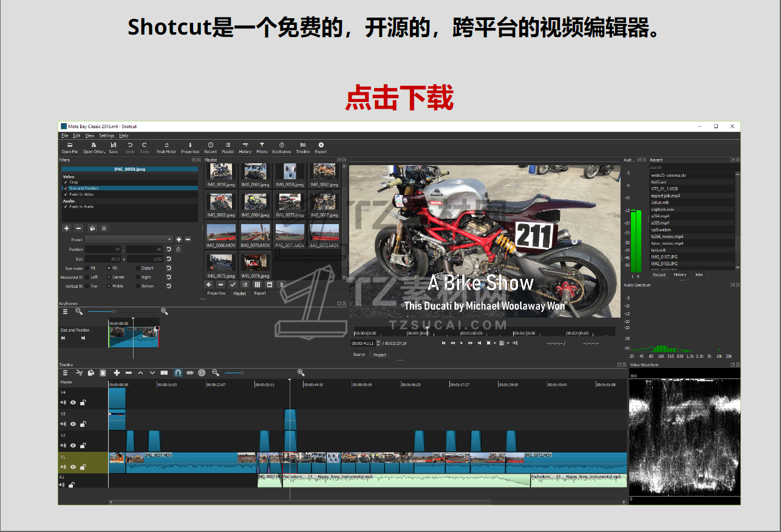Reset the Position parameter to default
781x532 pixels.
pos(169,249)
